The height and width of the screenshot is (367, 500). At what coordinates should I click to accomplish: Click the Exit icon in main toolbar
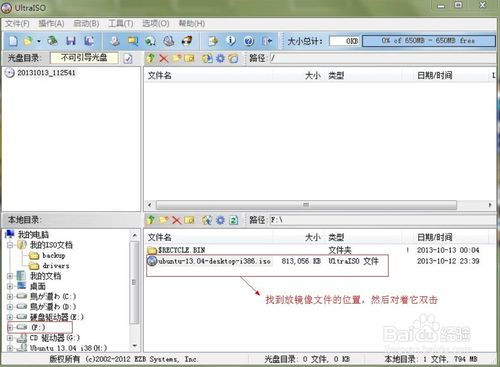click(x=267, y=41)
